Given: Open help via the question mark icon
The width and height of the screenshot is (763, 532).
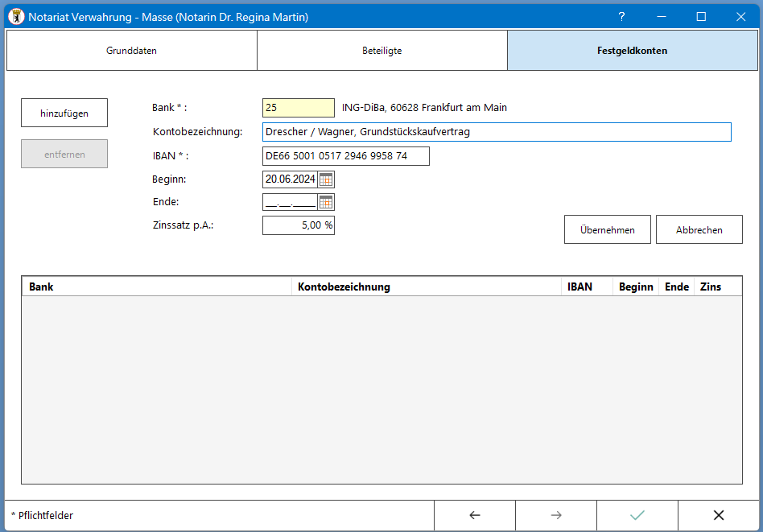Looking at the screenshot, I should 621,17.
